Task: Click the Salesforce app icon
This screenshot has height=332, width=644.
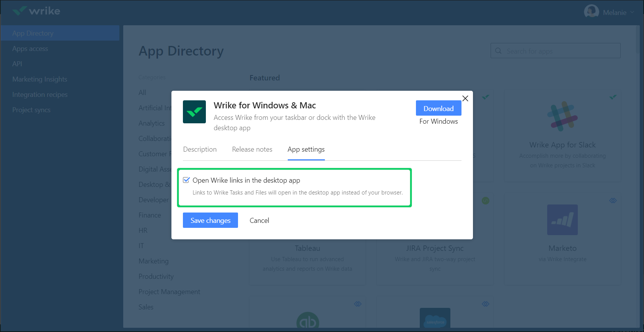Action: coord(435,318)
